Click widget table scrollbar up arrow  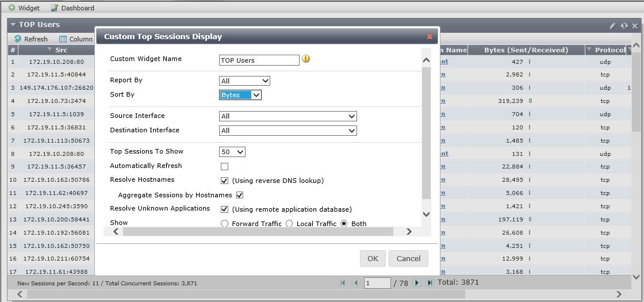coord(636,45)
